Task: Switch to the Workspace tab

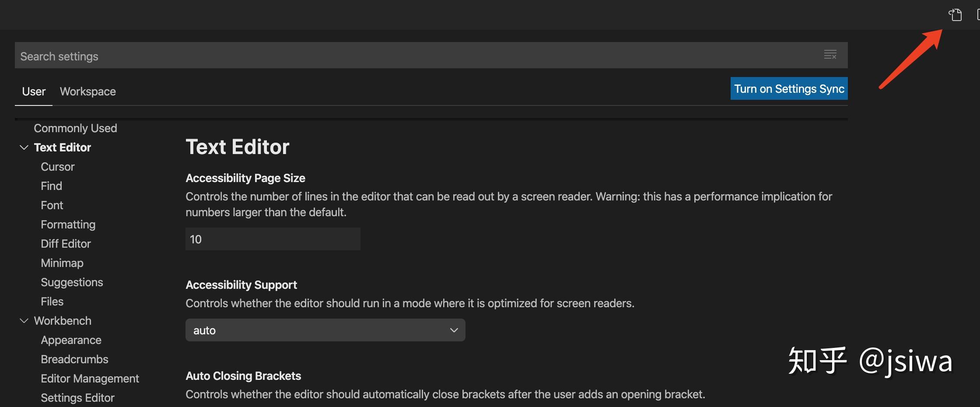Action: pos(87,91)
